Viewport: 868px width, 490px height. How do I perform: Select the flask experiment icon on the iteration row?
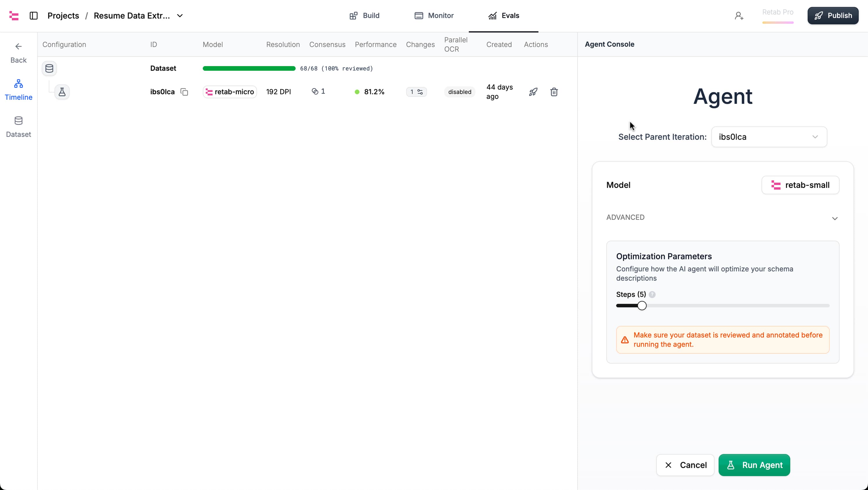62,92
